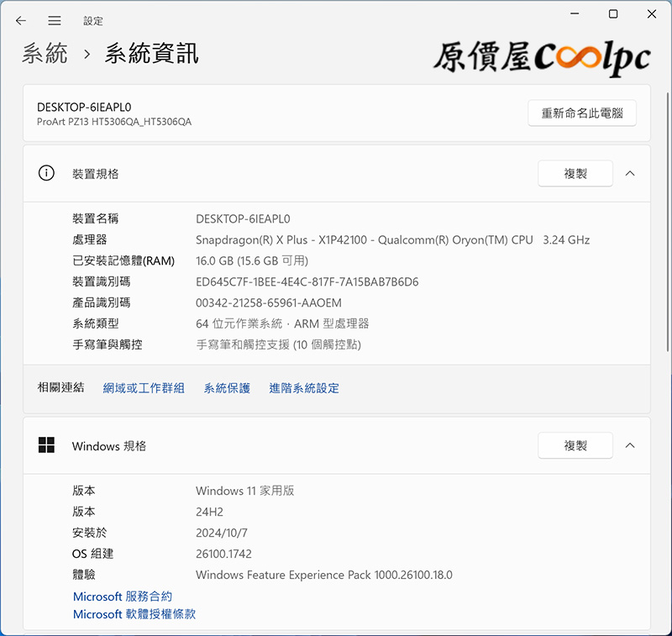
Task: Click header name DESKTOP-6IEAPL0 at top card
Action: [84, 108]
